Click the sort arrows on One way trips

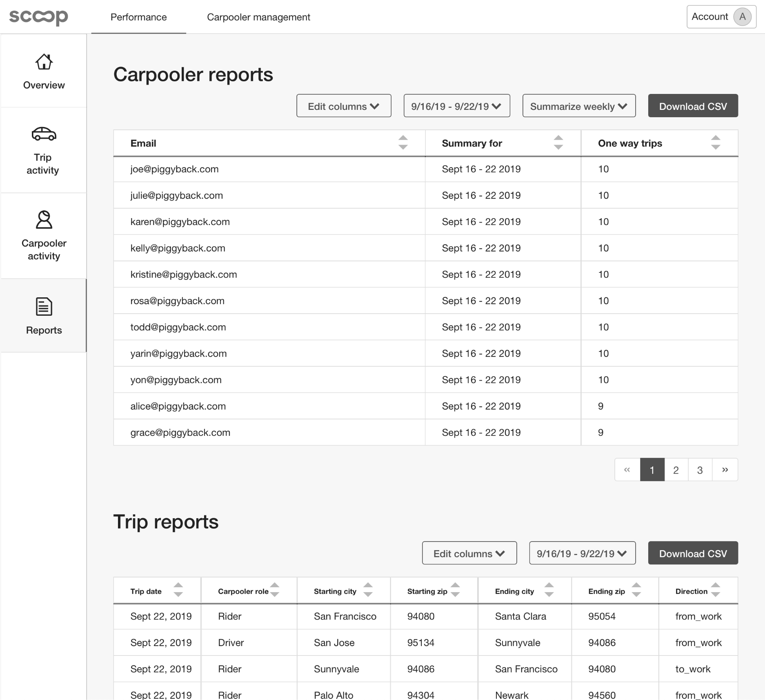point(715,143)
